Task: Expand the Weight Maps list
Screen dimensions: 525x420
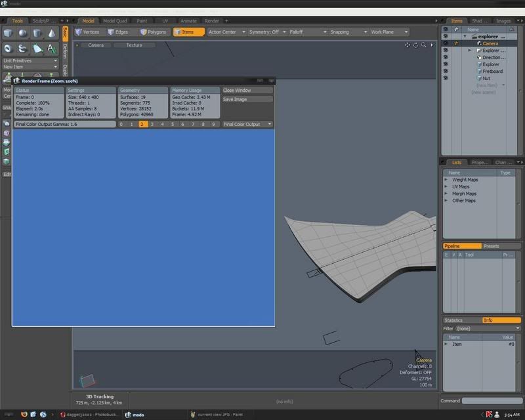Action: pyautogui.click(x=446, y=180)
